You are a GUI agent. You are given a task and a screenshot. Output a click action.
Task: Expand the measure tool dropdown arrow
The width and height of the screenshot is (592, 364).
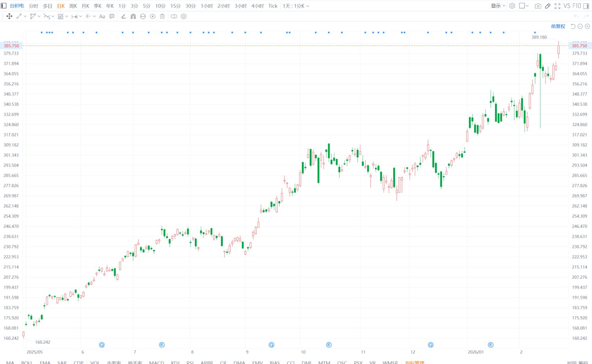click(x=67, y=16)
